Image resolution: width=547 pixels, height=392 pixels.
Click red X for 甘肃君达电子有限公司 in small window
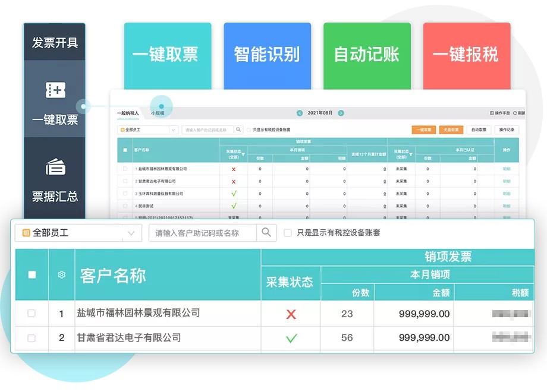click(234, 182)
